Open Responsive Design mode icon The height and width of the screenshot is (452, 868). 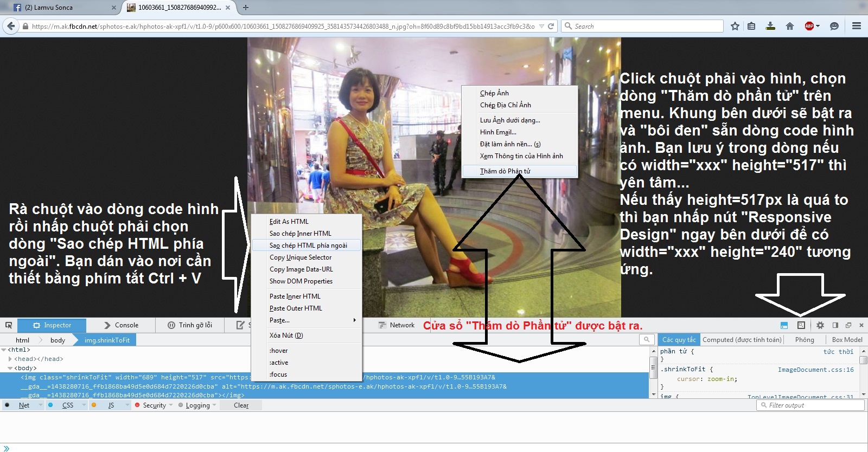point(801,325)
